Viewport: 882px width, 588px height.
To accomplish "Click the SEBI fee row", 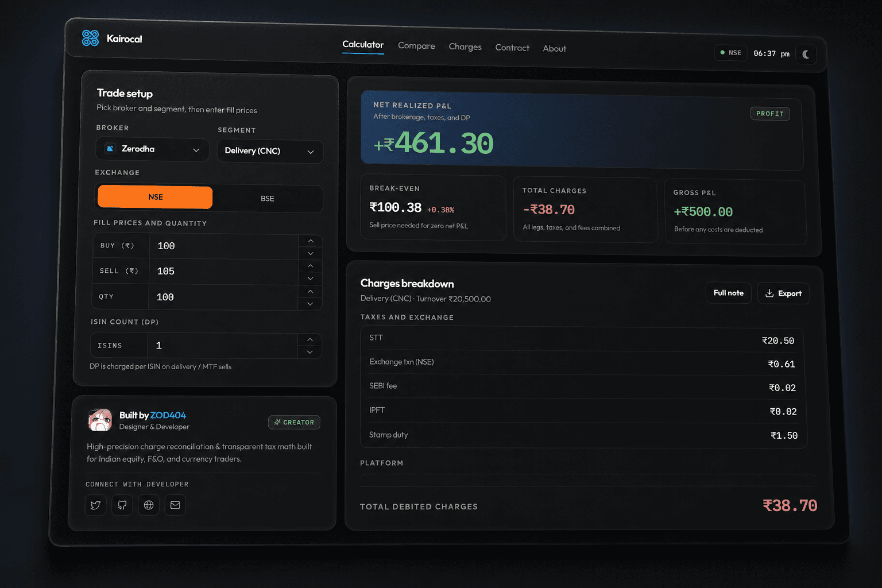I will click(x=582, y=387).
